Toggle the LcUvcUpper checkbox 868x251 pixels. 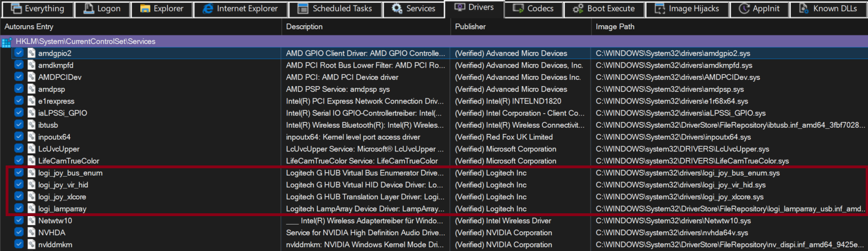pyautogui.click(x=19, y=149)
